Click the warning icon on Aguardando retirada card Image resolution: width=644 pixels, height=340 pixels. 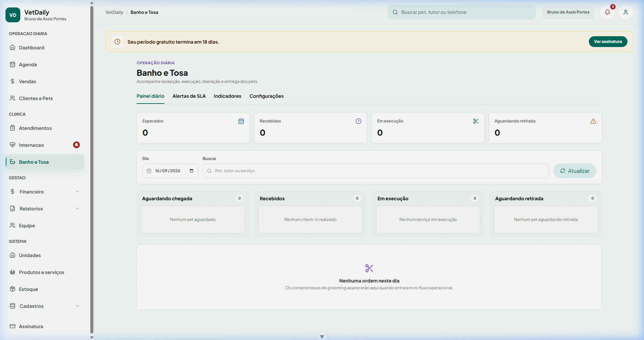(x=593, y=121)
